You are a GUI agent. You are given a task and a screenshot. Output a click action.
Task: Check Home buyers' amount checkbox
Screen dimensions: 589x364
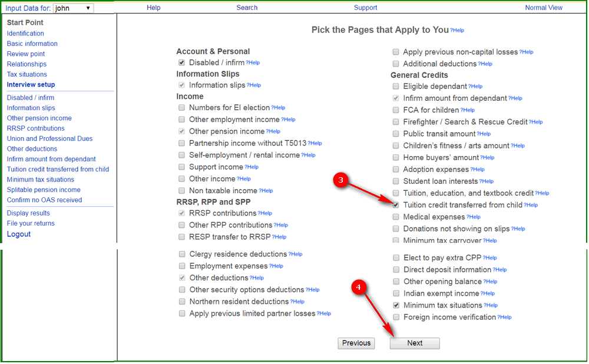tap(396, 157)
